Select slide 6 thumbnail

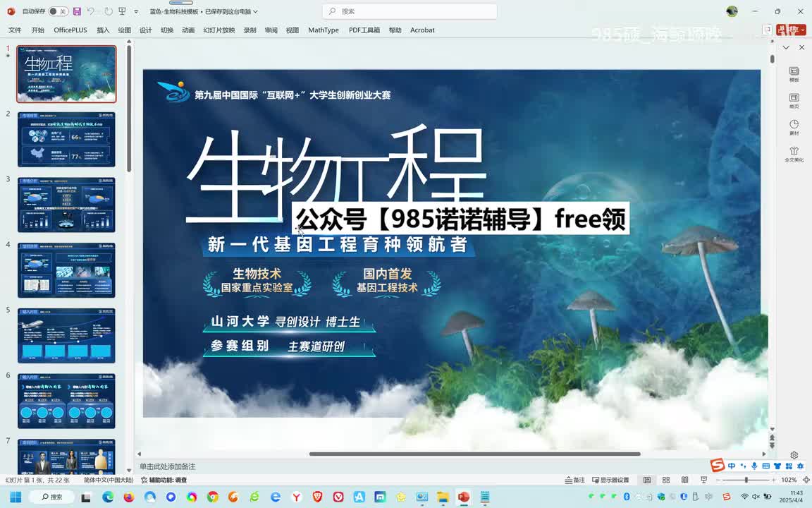(x=66, y=401)
